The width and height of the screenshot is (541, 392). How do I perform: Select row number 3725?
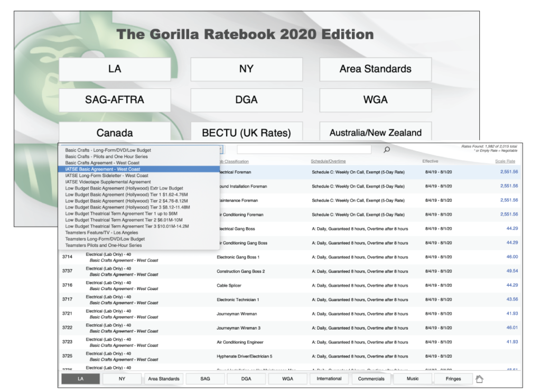(x=67, y=356)
